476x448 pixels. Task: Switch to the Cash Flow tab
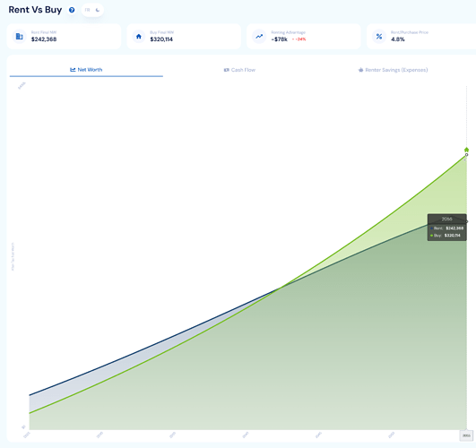tap(239, 70)
